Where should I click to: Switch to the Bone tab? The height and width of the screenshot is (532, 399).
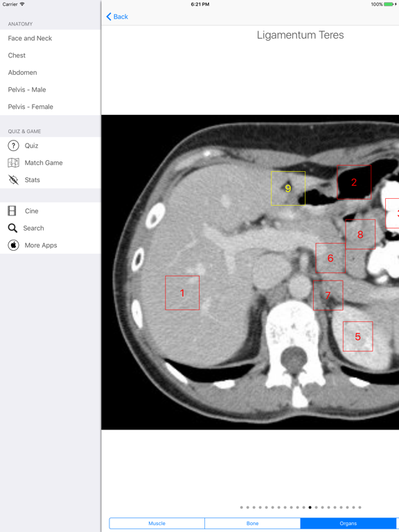click(252, 523)
